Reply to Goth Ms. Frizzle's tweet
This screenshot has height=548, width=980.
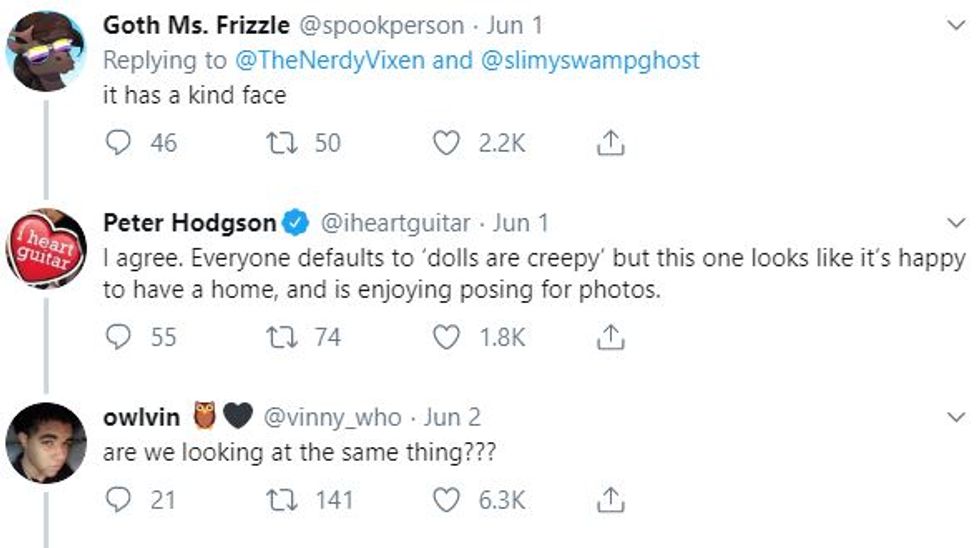coord(119,144)
